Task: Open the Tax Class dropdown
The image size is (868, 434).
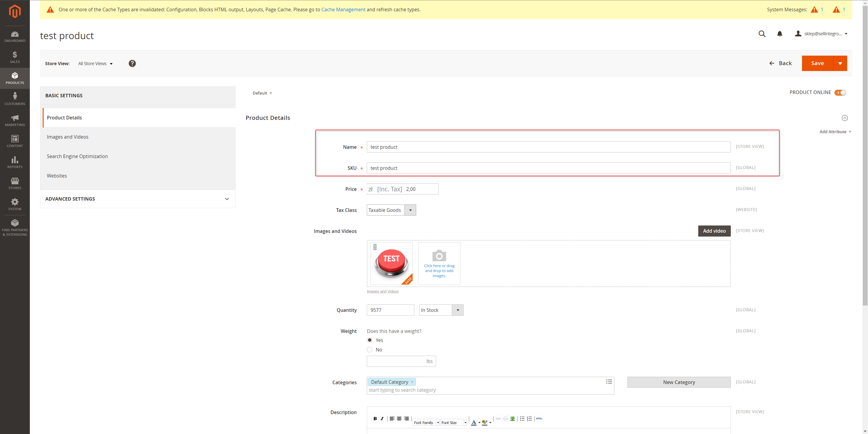Action: (391, 210)
